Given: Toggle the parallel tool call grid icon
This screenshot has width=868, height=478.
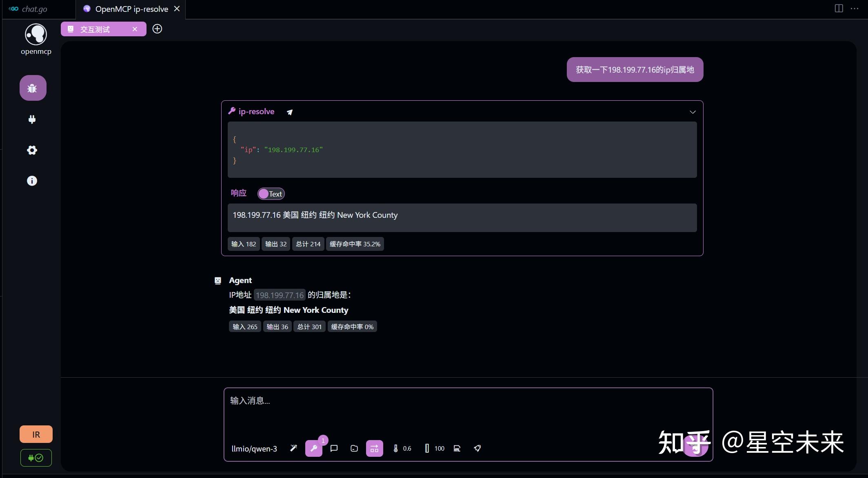Looking at the screenshot, I should pyautogui.click(x=374, y=448).
